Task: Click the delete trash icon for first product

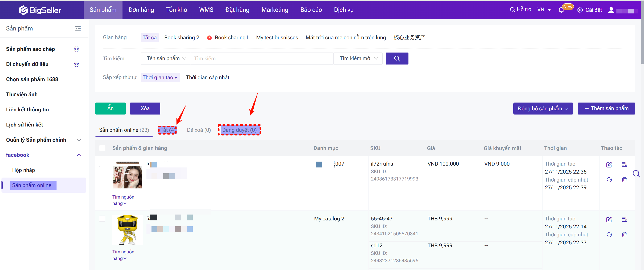Action: 624,180
